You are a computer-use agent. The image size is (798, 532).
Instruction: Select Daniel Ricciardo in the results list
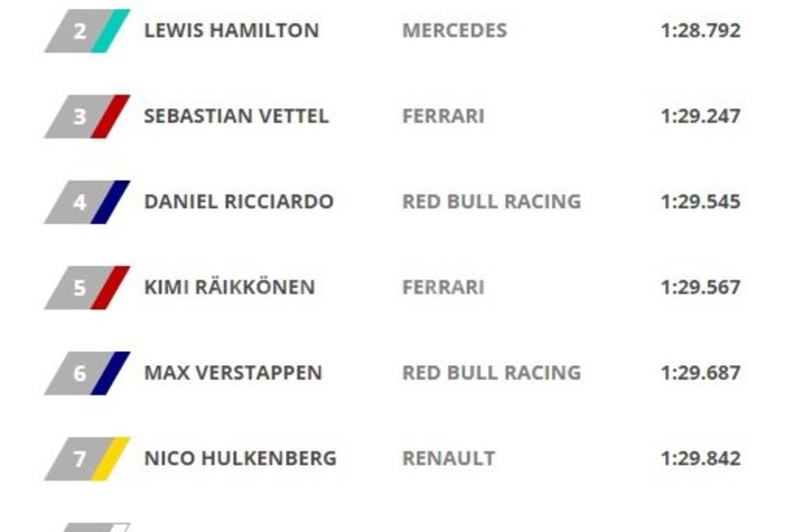pos(238,202)
